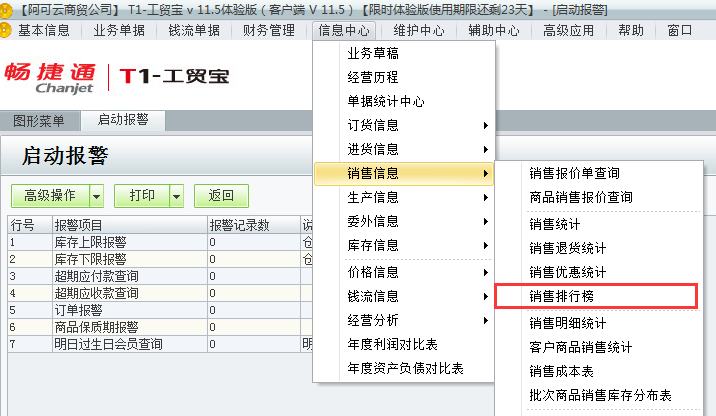
Task: Select the 超期应收款查询 row
Action: [160, 293]
